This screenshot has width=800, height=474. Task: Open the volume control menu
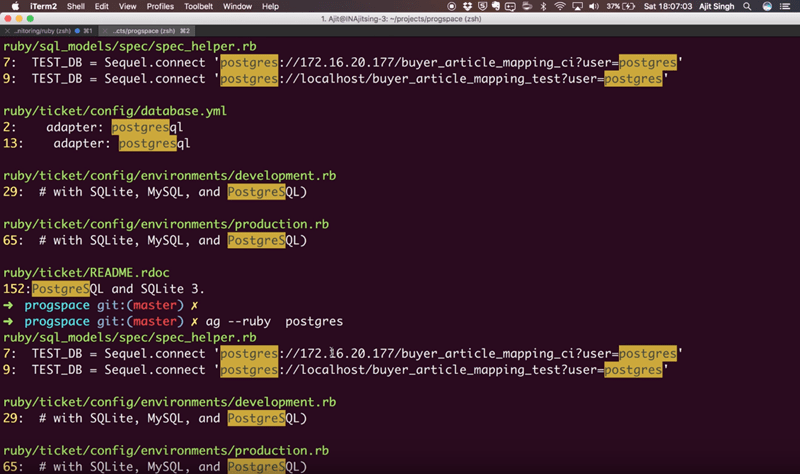(594, 6)
